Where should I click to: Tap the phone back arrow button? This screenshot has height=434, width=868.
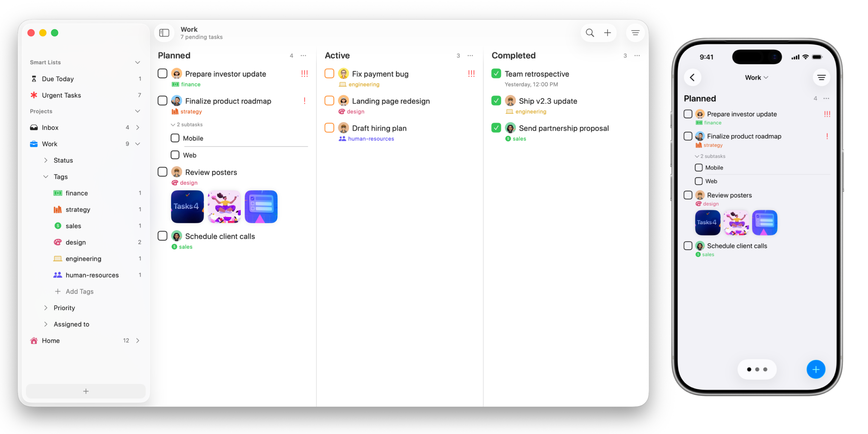tap(692, 78)
